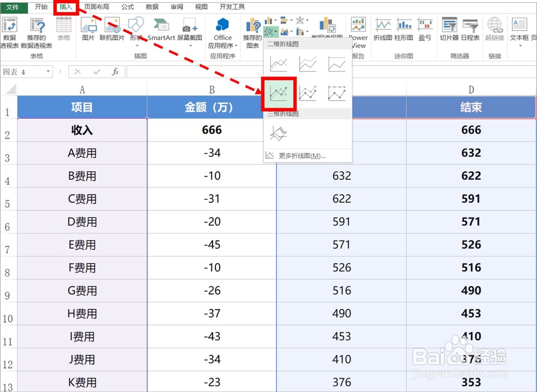Click the formula bar cancel X button
Viewport: 537px width, 392px height.
click(x=78, y=71)
